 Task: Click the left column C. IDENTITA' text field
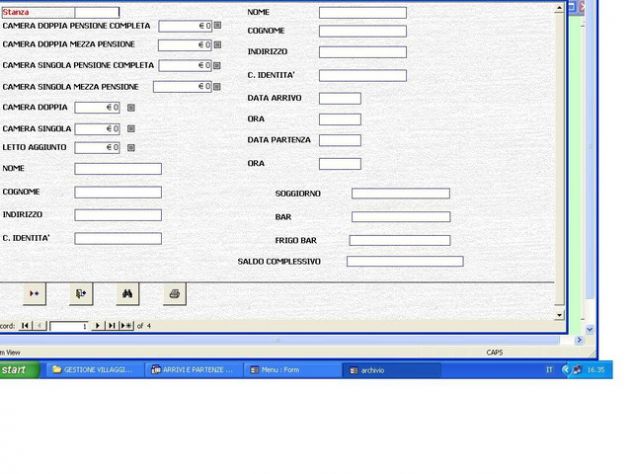point(118,239)
